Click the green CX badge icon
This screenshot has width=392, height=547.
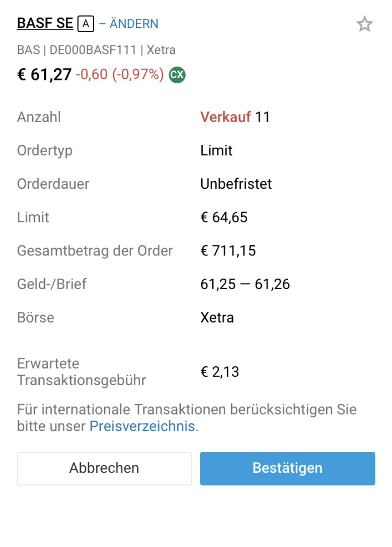pyautogui.click(x=177, y=75)
